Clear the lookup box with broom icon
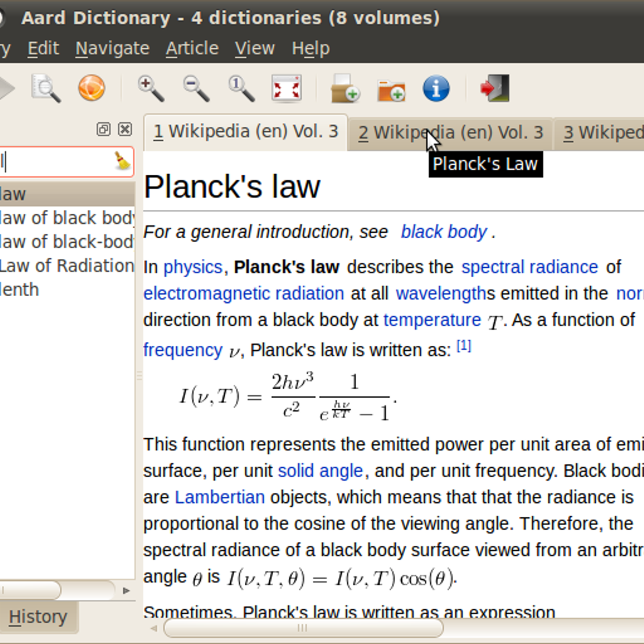 (122, 161)
